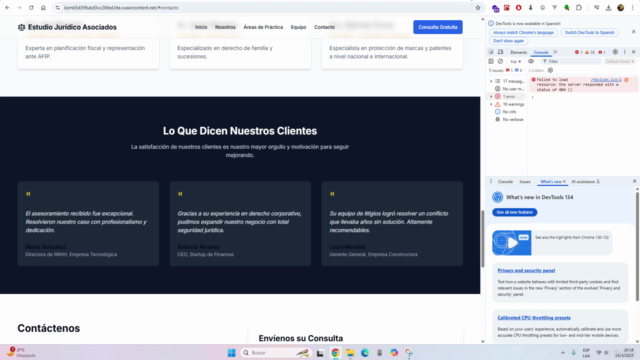Click 'Contacto' in the site navigation
The height and width of the screenshot is (360, 640).
pyautogui.click(x=324, y=27)
